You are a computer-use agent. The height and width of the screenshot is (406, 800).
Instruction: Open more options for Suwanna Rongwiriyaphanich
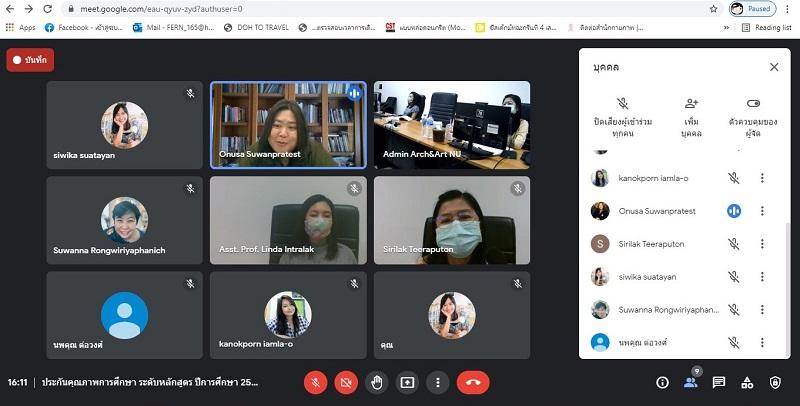[x=762, y=310]
